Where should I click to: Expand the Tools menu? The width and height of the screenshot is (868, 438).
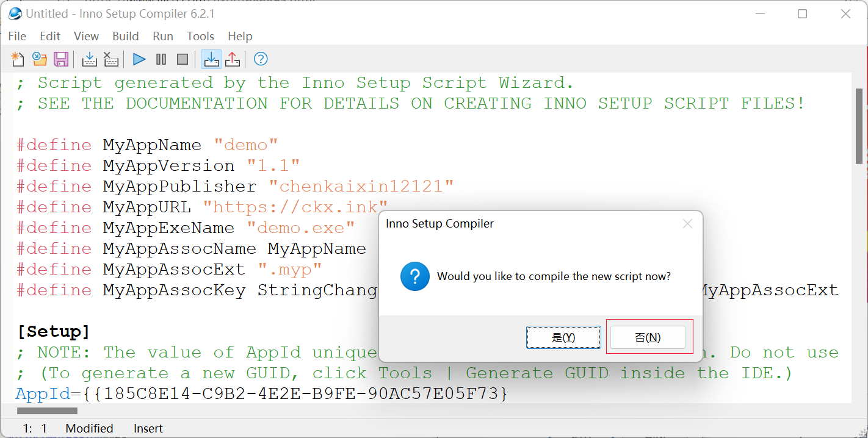(x=200, y=37)
